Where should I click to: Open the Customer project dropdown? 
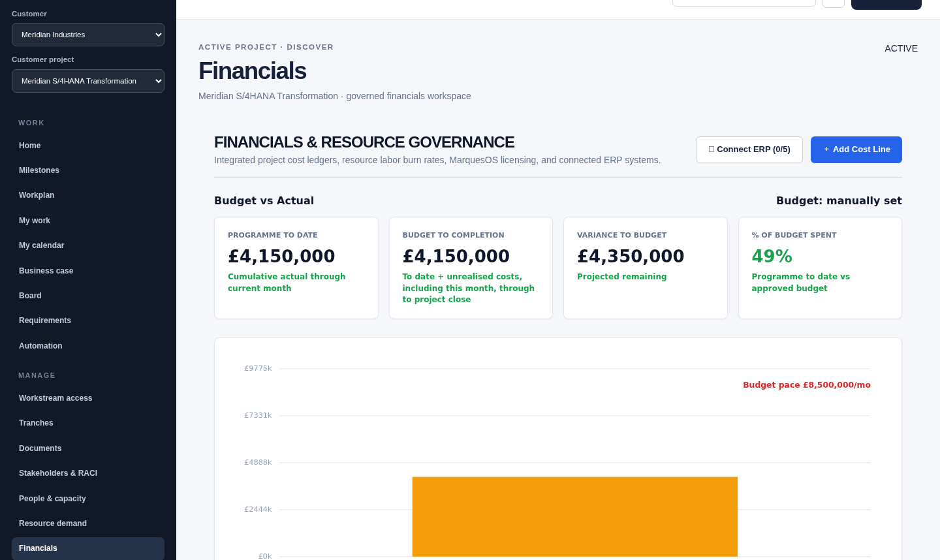[x=88, y=81]
